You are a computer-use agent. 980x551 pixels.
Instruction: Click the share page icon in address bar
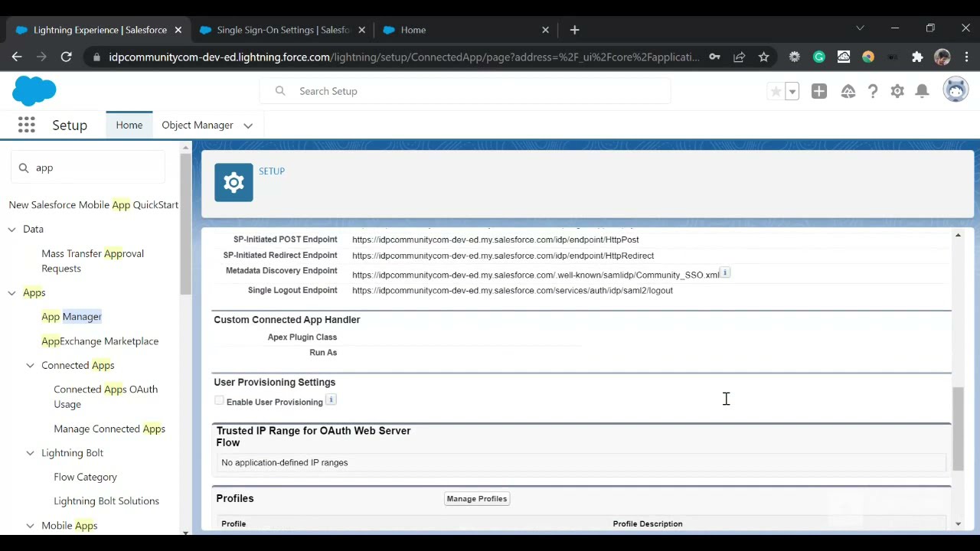739,57
